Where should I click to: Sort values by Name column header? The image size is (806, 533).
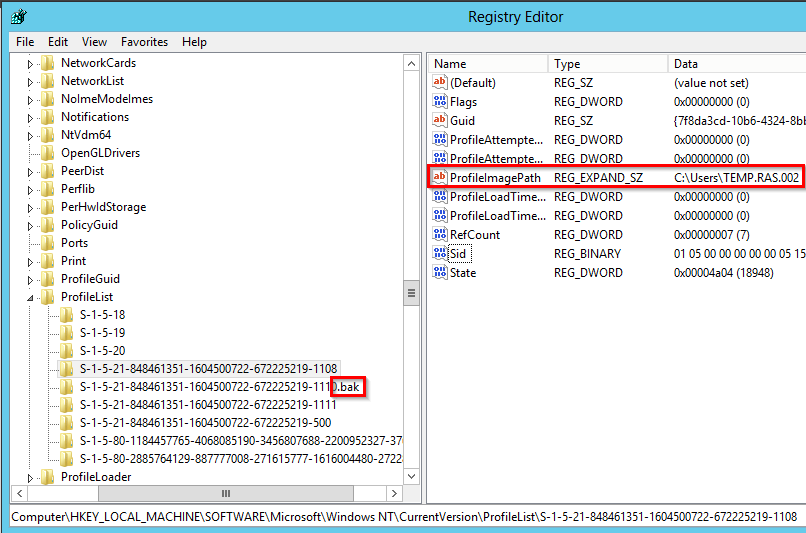pos(488,64)
